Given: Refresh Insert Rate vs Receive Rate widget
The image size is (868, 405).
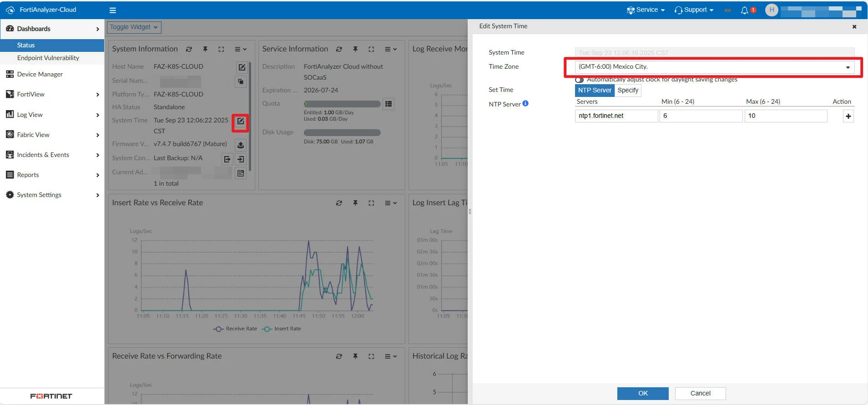Looking at the screenshot, I should [339, 203].
